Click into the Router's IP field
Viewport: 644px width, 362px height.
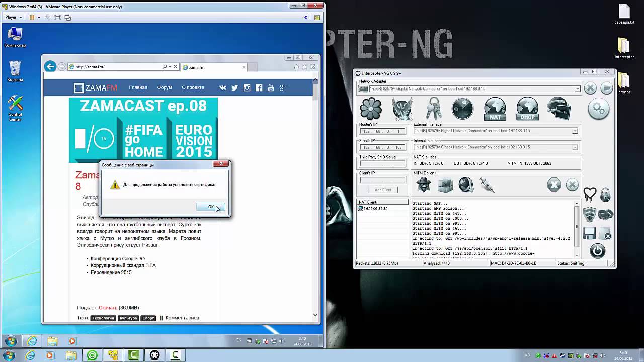click(x=382, y=131)
